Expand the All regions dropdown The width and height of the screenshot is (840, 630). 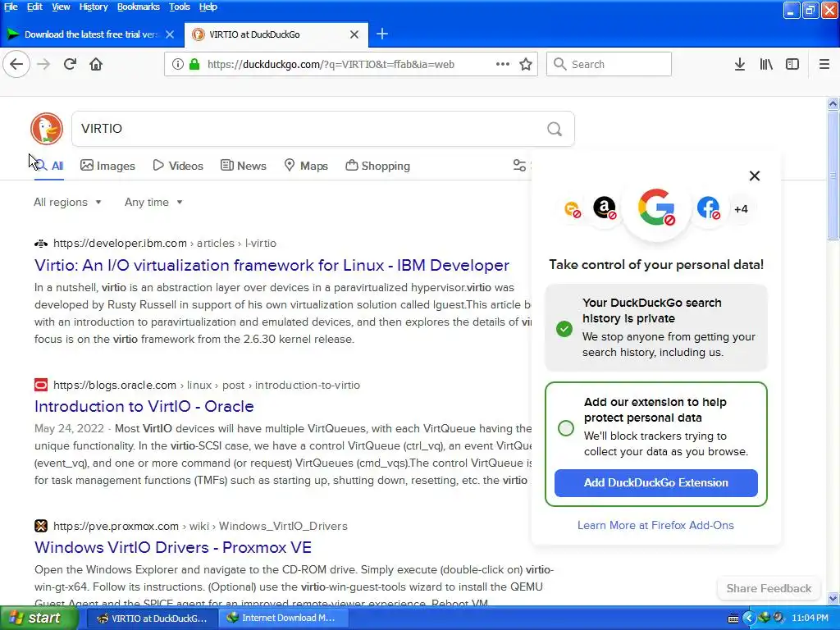(x=67, y=202)
